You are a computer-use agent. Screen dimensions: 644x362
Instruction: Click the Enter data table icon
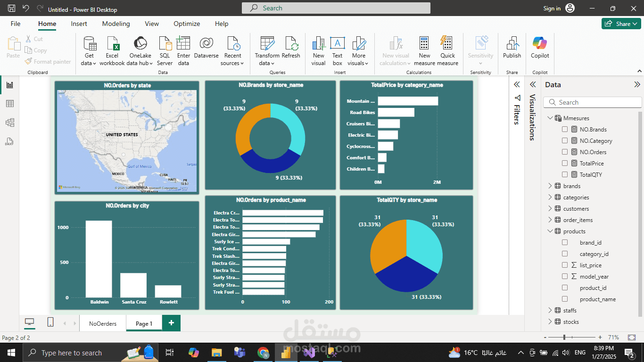click(183, 43)
